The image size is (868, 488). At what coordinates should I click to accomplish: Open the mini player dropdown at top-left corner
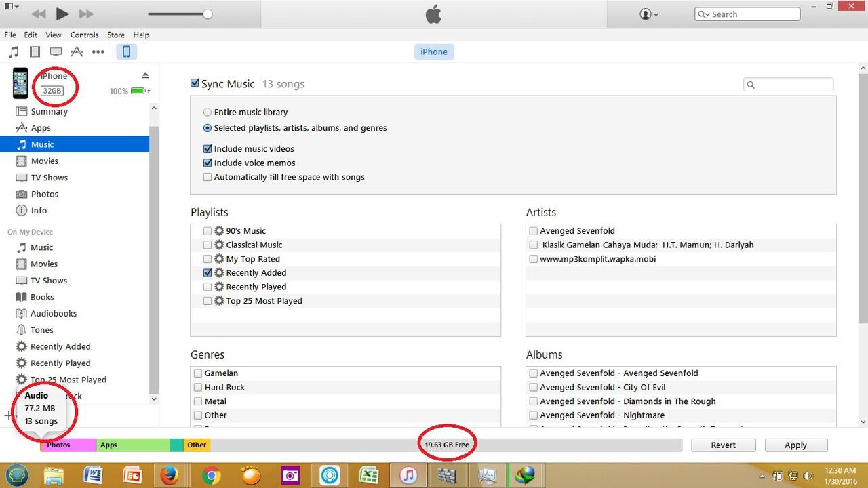click(12, 6)
